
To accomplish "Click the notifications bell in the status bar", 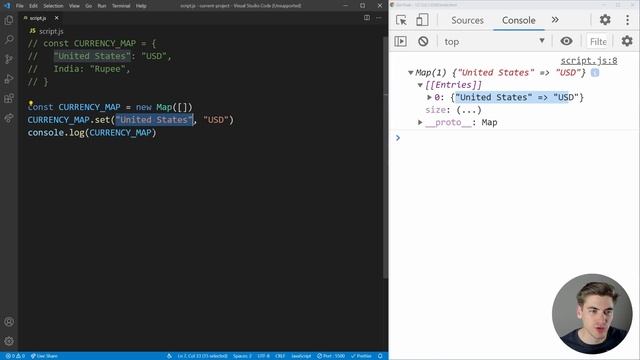I will pos(380,356).
